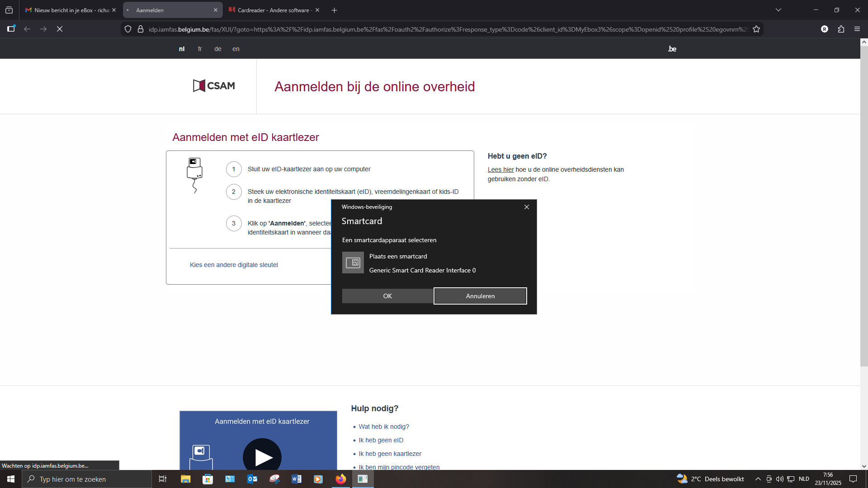This screenshot has height=488, width=868.
Task: Open Outlook from the taskbar
Action: [252, 479]
